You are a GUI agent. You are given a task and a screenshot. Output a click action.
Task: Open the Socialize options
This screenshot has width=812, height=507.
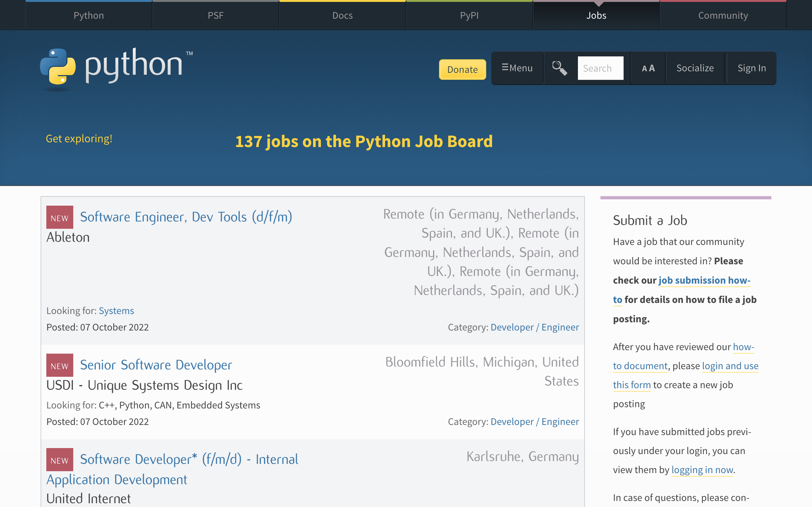tap(695, 68)
